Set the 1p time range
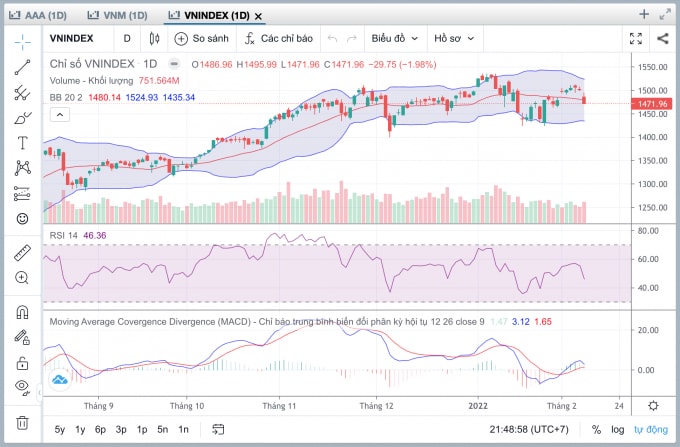Viewport: 680px width, 447px height. pyautogui.click(x=142, y=430)
